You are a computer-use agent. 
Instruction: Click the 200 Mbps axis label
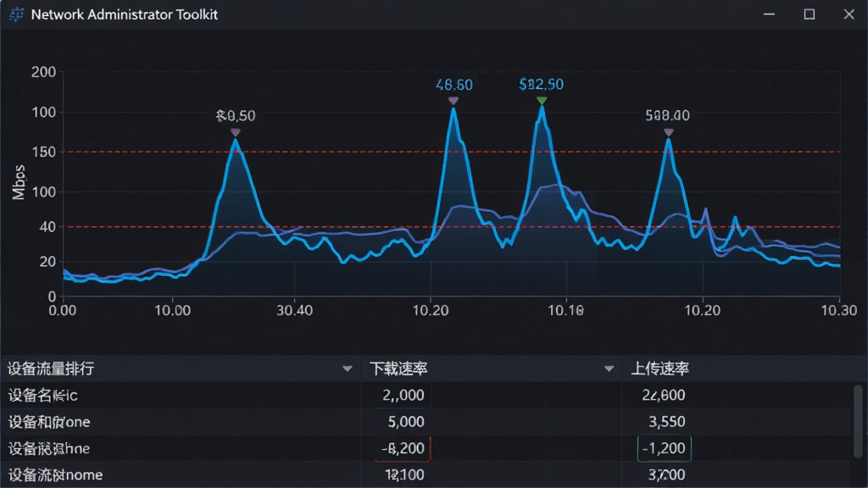[44, 72]
